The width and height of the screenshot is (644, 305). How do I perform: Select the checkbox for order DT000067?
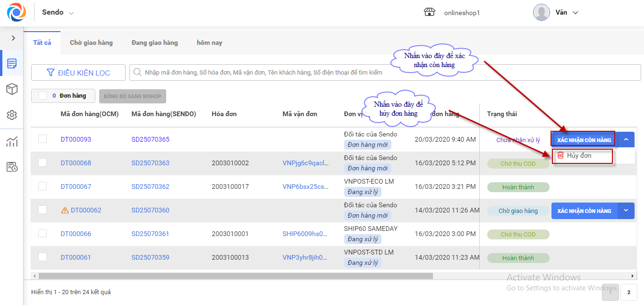[x=42, y=186]
